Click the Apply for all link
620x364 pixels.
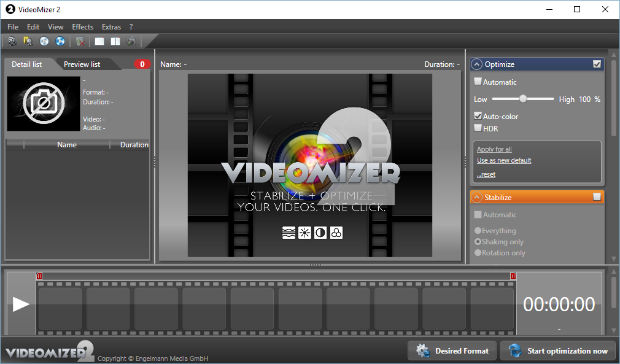pos(494,149)
